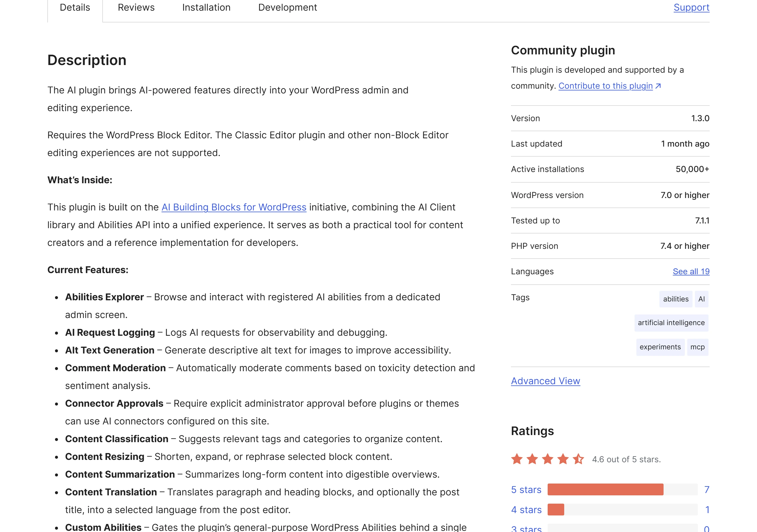Click the 4 stars rating link
The image size is (757, 532).
tap(526, 510)
